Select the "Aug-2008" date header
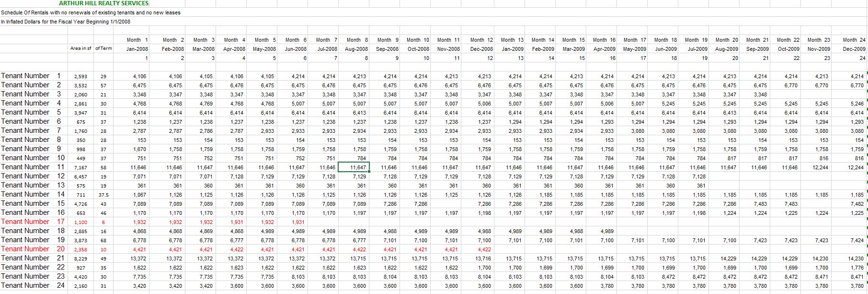 (x=356, y=49)
